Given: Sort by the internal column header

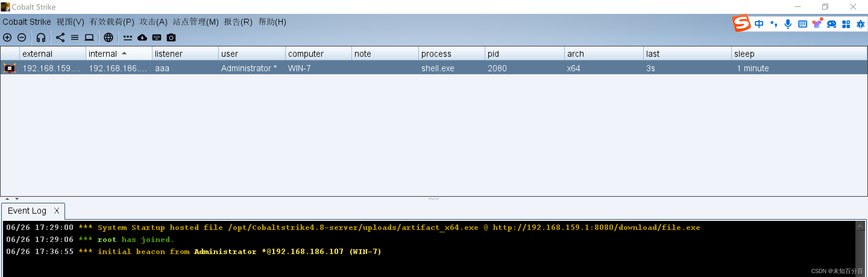Looking at the screenshot, I should click(119, 54).
